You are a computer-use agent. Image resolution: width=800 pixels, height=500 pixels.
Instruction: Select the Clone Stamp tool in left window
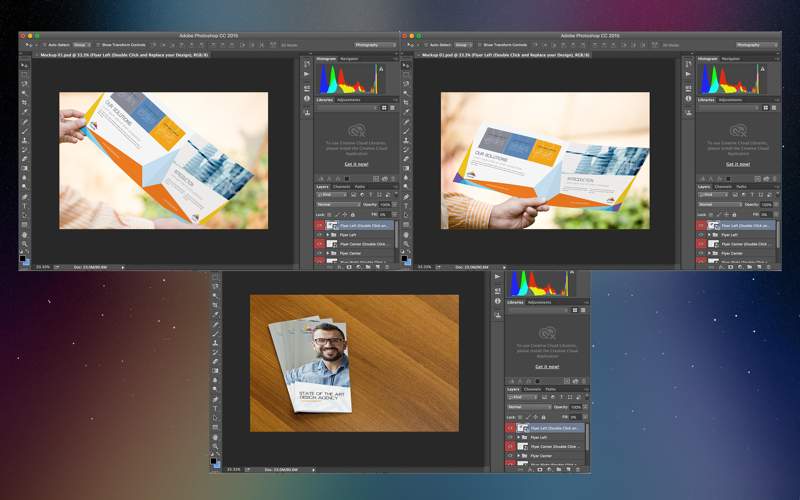[24, 140]
